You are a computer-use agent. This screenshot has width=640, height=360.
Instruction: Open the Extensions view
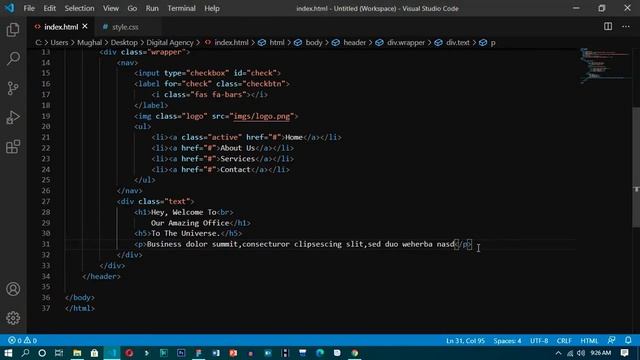pos(13,147)
